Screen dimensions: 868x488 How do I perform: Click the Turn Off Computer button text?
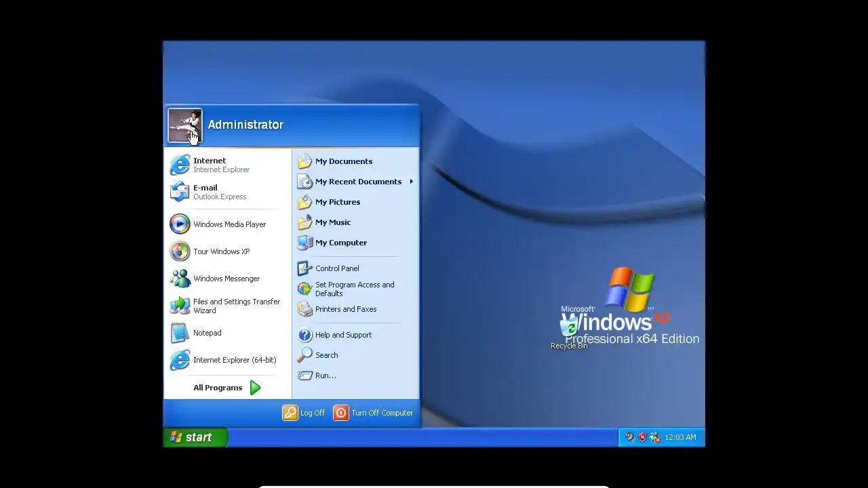coord(382,413)
